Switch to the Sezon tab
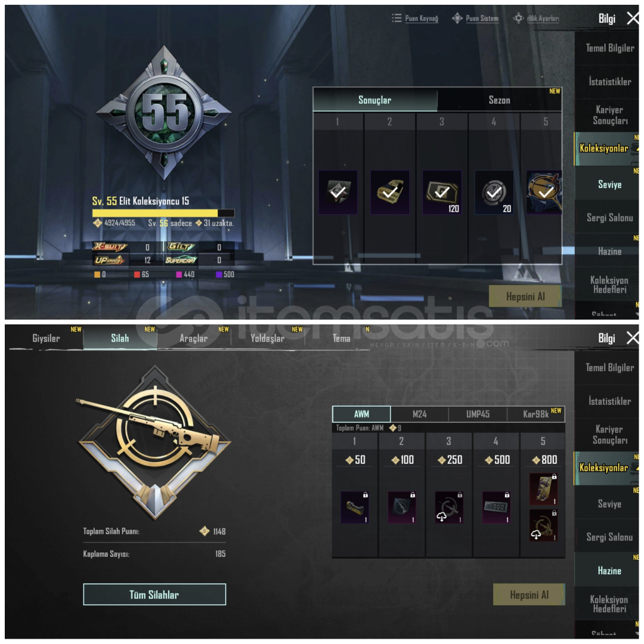Image resolution: width=644 pixels, height=644 pixels. tap(500, 100)
